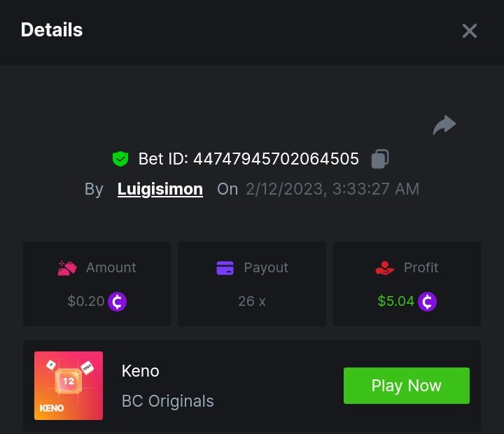Click the Profit hand icon
The image size is (504, 434).
tap(385, 267)
